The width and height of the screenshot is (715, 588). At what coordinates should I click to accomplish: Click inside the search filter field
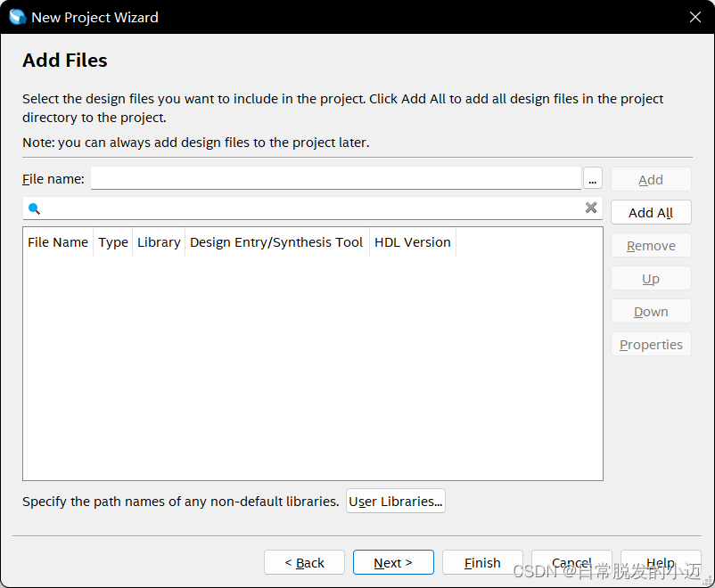(313, 208)
